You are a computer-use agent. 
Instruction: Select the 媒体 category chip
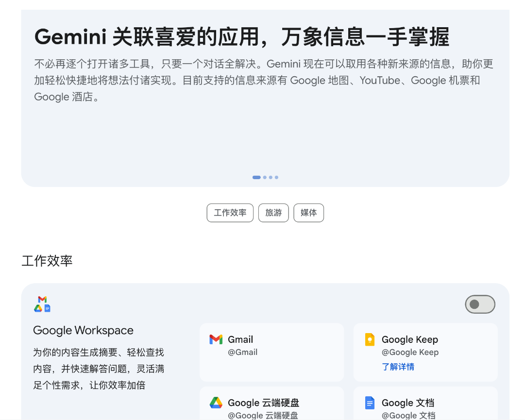pos(309,213)
